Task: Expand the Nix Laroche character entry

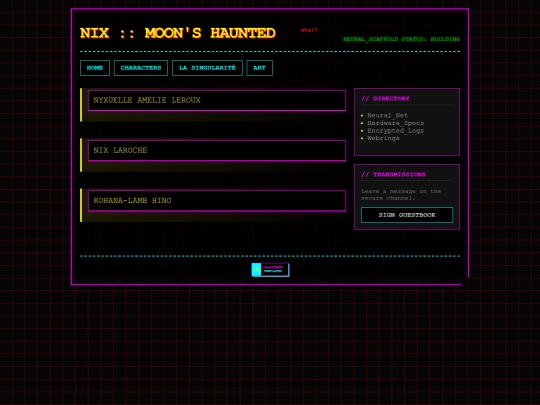Action: [217, 150]
